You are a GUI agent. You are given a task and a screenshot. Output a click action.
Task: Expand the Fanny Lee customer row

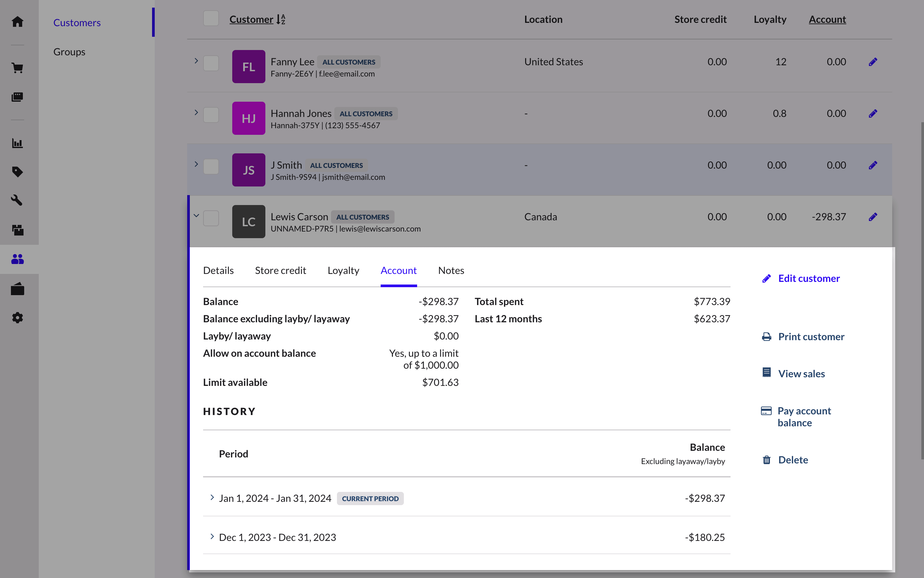[x=196, y=61]
